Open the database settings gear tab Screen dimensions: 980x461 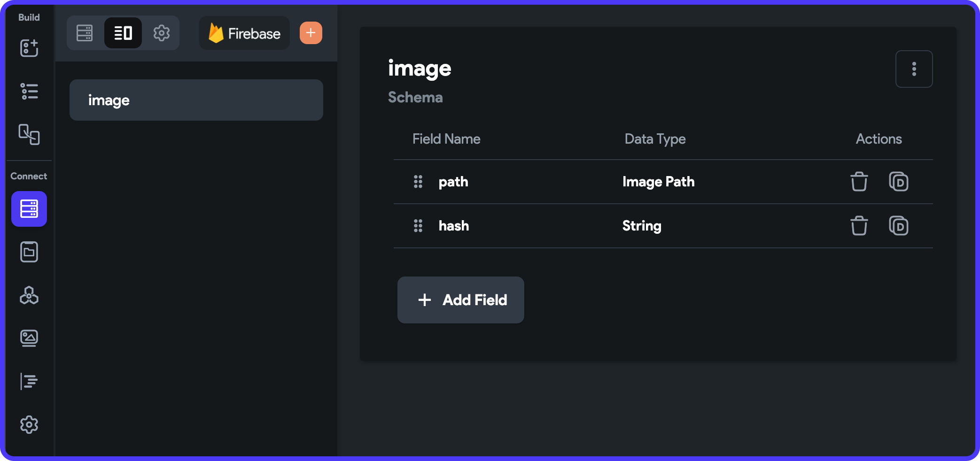pos(162,33)
